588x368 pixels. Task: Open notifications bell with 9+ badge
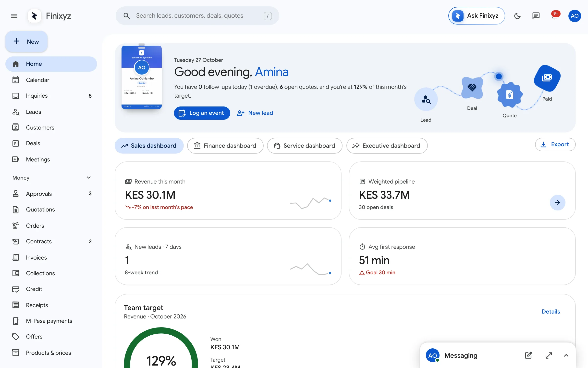coord(555,15)
